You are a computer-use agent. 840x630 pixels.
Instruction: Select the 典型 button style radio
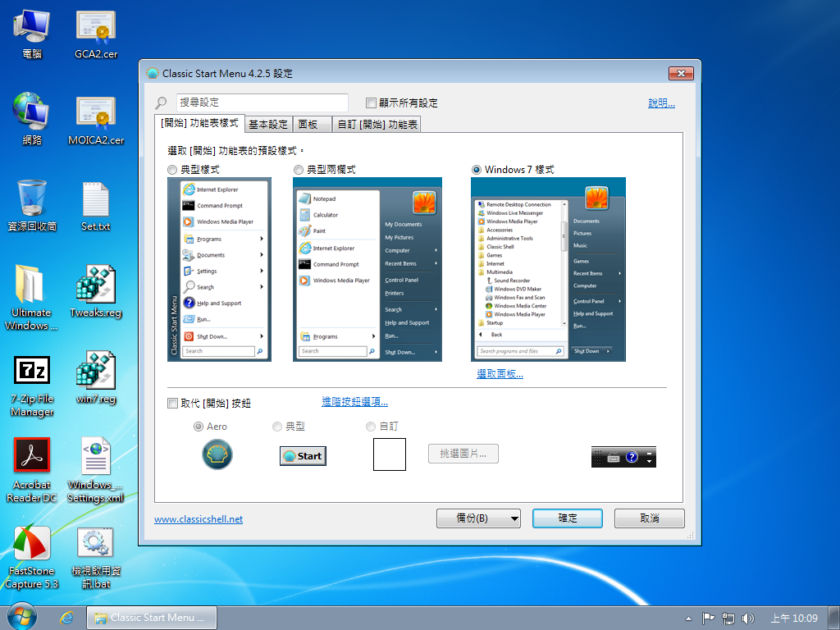coord(277,427)
